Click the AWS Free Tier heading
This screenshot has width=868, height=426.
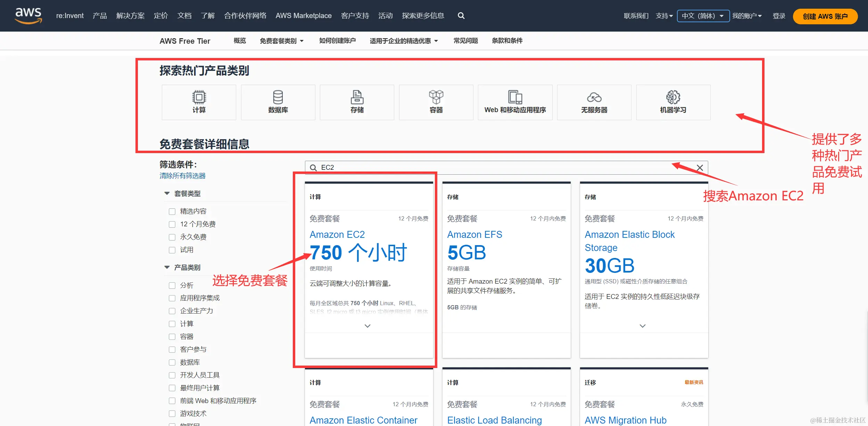[x=185, y=41]
